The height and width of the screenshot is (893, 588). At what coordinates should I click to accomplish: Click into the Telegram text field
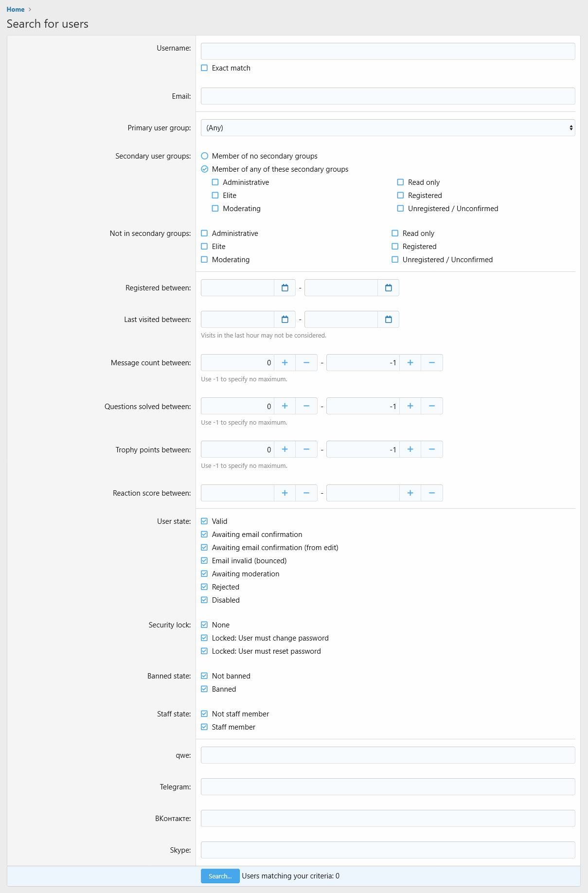(x=388, y=787)
